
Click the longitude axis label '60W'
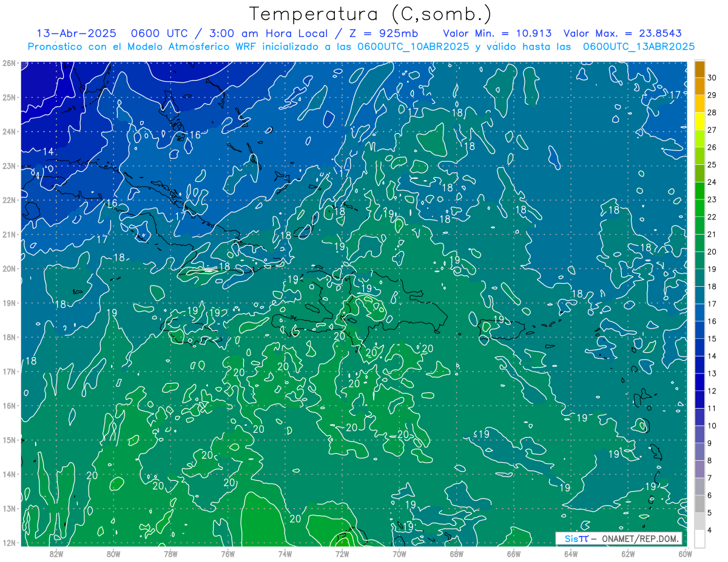click(x=685, y=553)
